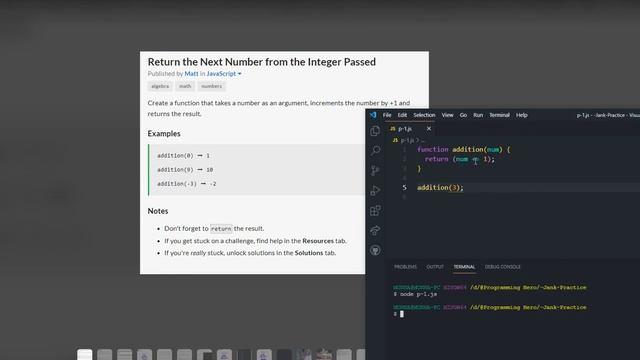Place cursor on 'addition(3);' line
Screen dimensions: 640x360
(x=440, y=188)
